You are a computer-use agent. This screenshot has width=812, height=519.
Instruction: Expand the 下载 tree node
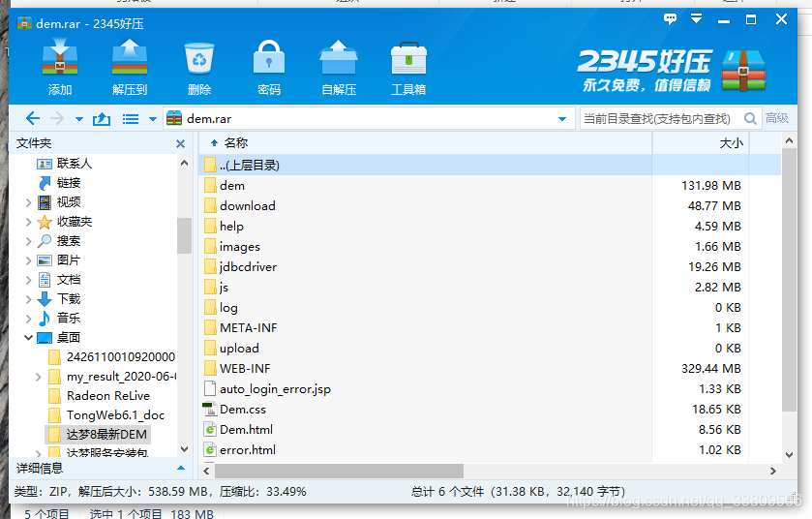click(x=28, y=299)
